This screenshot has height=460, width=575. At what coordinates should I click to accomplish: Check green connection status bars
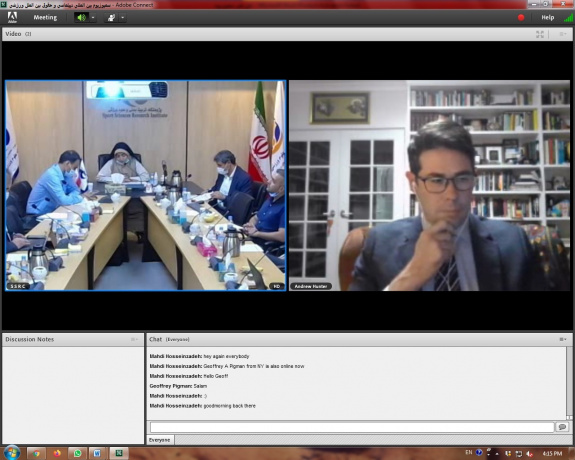pyautogui.click(x=568, y=17)
